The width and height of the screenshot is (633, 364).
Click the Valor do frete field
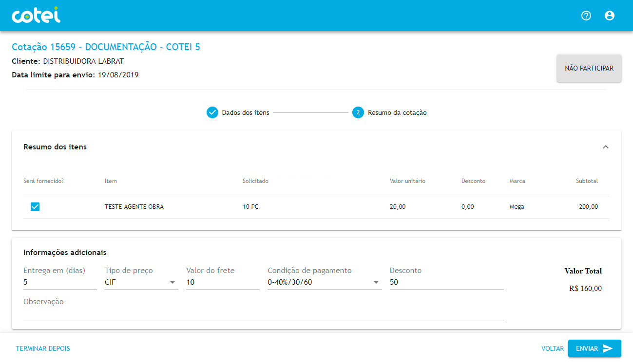coord(222,282)
